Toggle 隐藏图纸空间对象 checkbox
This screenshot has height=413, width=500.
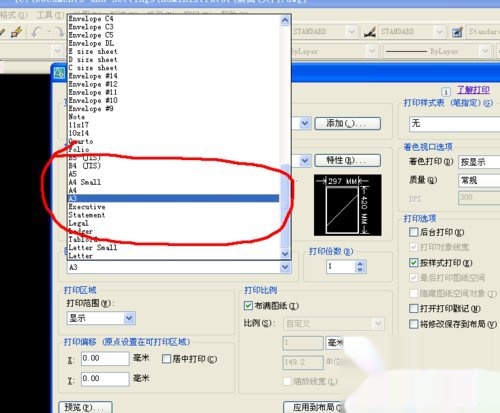click(x=413, y=293)
